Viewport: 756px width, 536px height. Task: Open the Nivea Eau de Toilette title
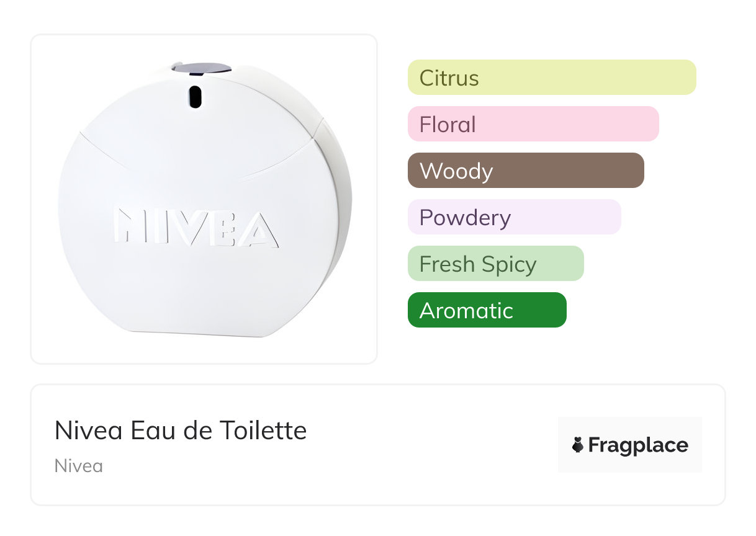coord(181,431)
